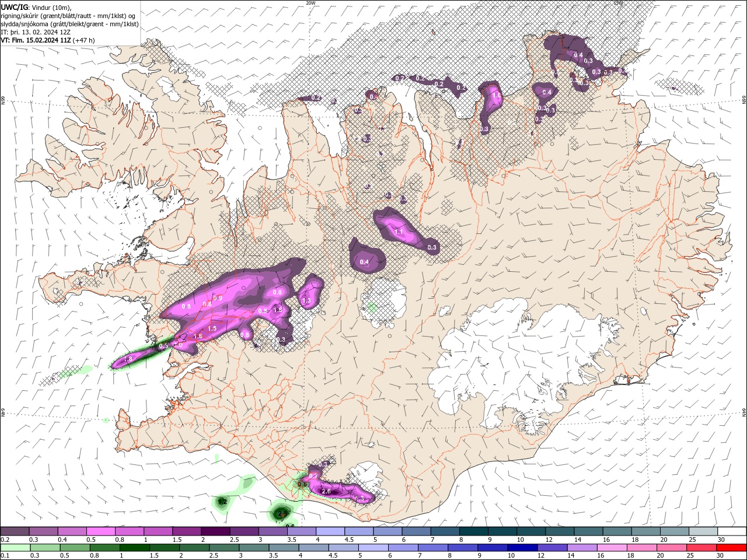Click the green '1.2' rain value offshore southwest
Image resolution: width=747 pixels, height=560 pixels.
[222, 502]
